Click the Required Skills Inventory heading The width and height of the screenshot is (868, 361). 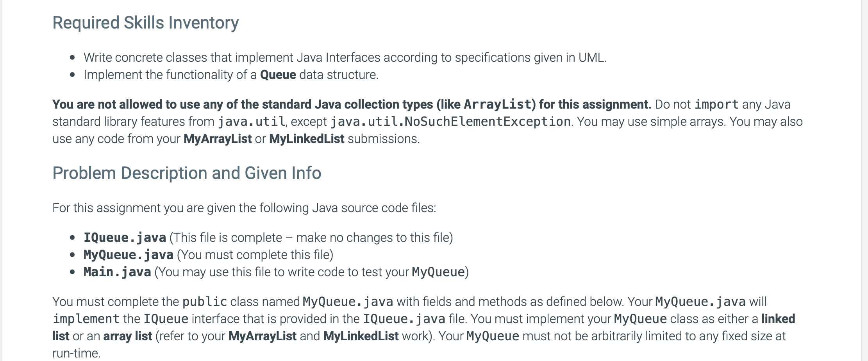(x=145, y=23)
